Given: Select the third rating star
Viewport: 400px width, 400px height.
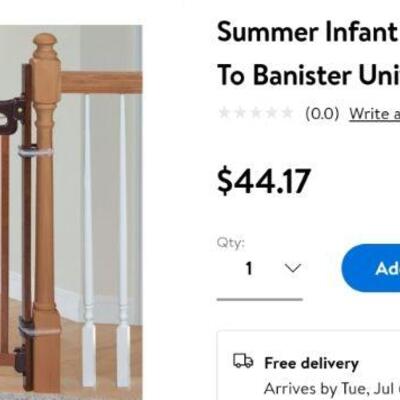Looking at the screenshot, I should [x=256, y=113].
